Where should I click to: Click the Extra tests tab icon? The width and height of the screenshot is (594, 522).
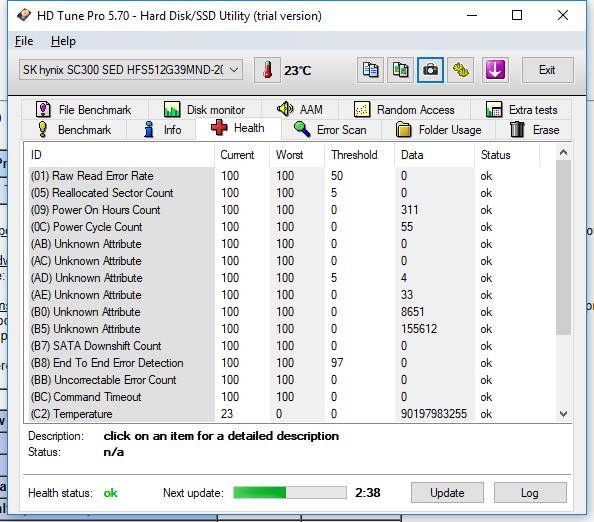494,109
